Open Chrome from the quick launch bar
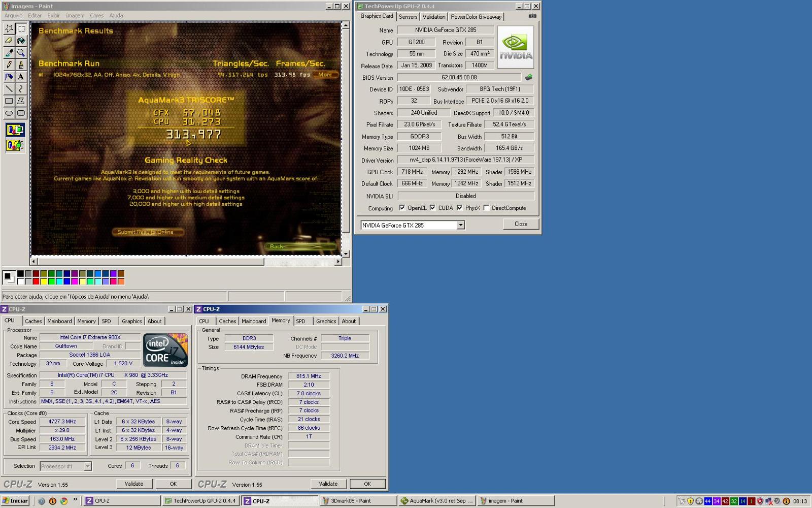 64,501
